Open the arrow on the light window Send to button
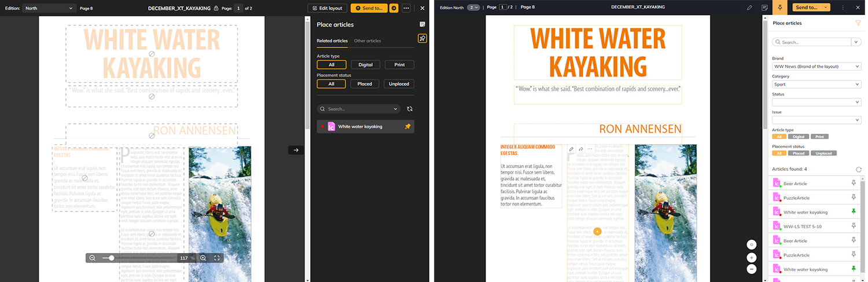868x282 pixels. pos(825,8)
